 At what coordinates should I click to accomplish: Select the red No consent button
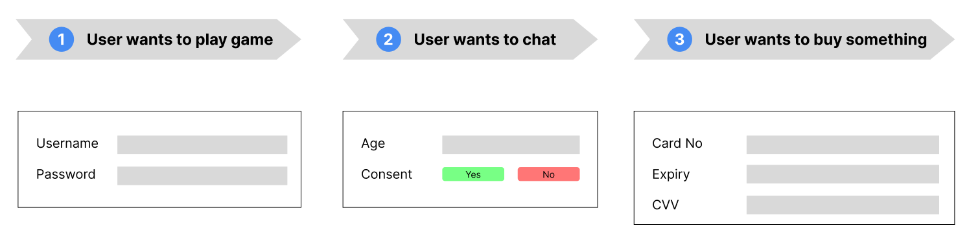click(548, 174)
